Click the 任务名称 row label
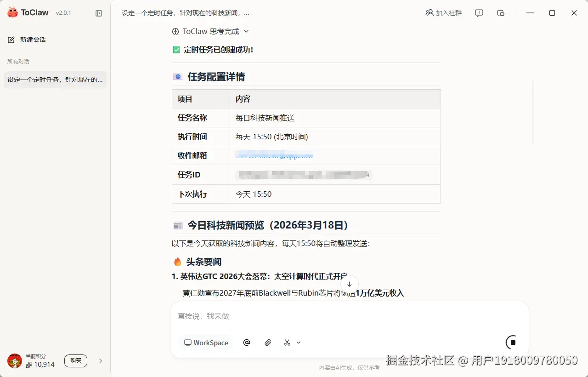Image resolution: width=588 pixels, height=377 pixels. (x=192, y=118)
